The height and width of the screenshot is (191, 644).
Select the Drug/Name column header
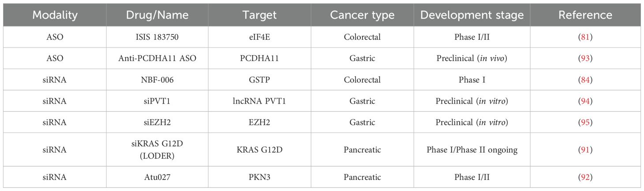click(157, 15)
